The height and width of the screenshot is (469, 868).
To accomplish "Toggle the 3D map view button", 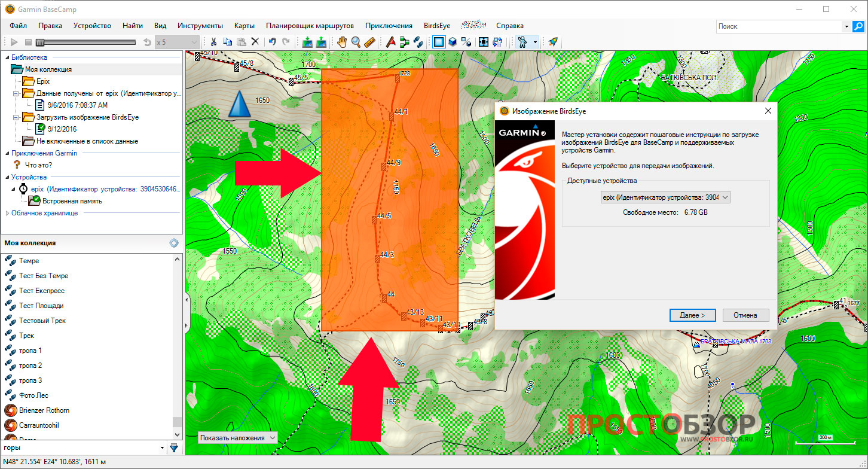I will [x=453, y=42].
